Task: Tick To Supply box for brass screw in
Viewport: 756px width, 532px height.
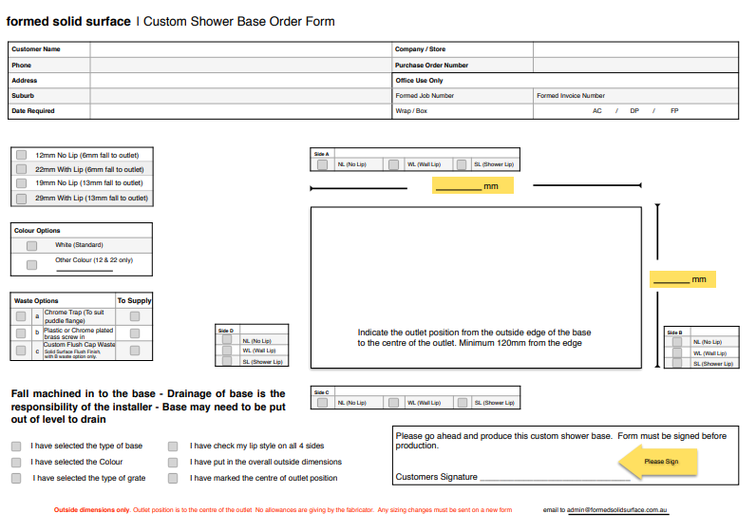Action: point(135,333)
